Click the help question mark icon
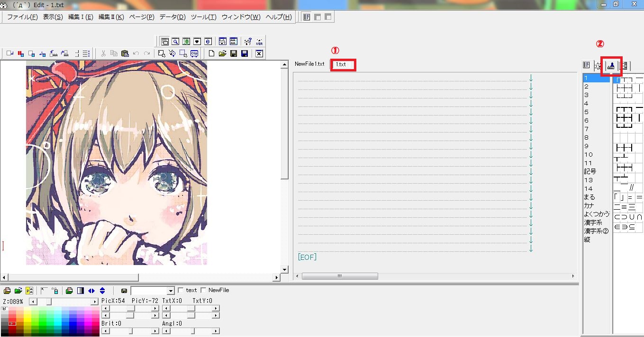Screen dimensions: 644x337 pyautogui.click(x=248, y=42)
